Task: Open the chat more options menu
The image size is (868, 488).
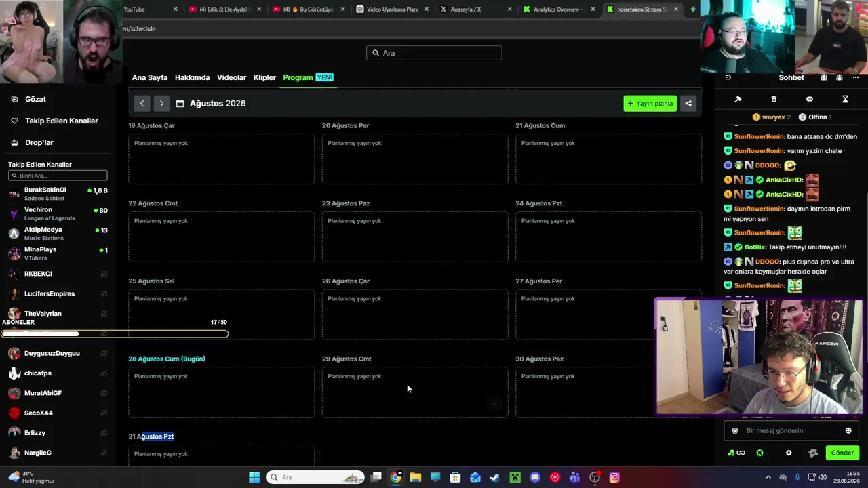Action: (x=856, y=77)
